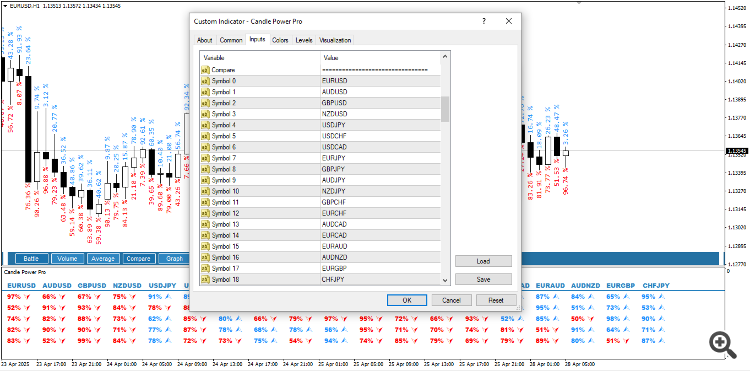Click the Variable column header

[x=260, y=57]
